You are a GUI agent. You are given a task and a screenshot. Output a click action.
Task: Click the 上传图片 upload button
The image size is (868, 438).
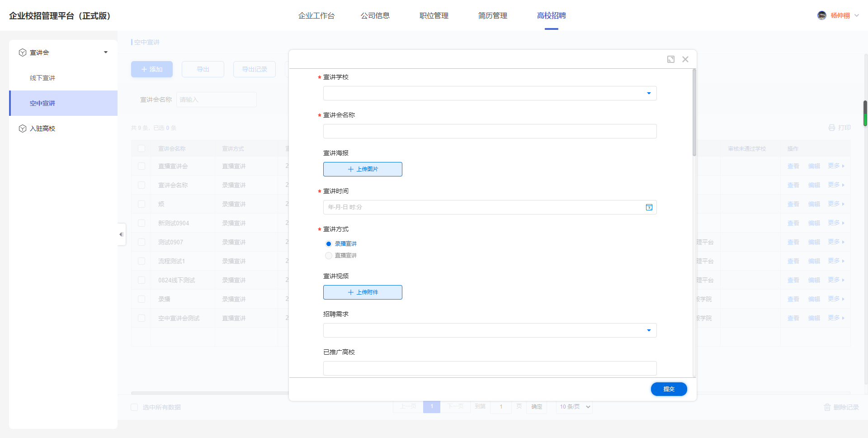(x=363, y=169)
